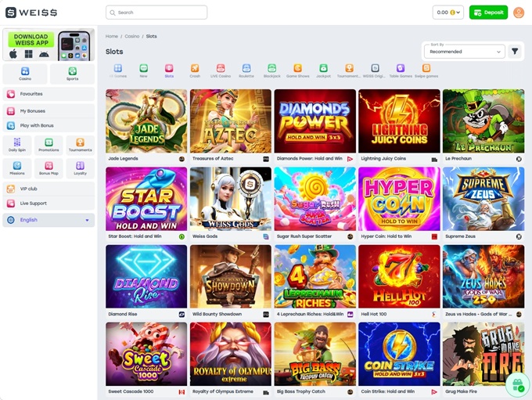532x400 pixels.
Task: Launch Star Boost: Hold and Win
Action: tap(146, 199)
